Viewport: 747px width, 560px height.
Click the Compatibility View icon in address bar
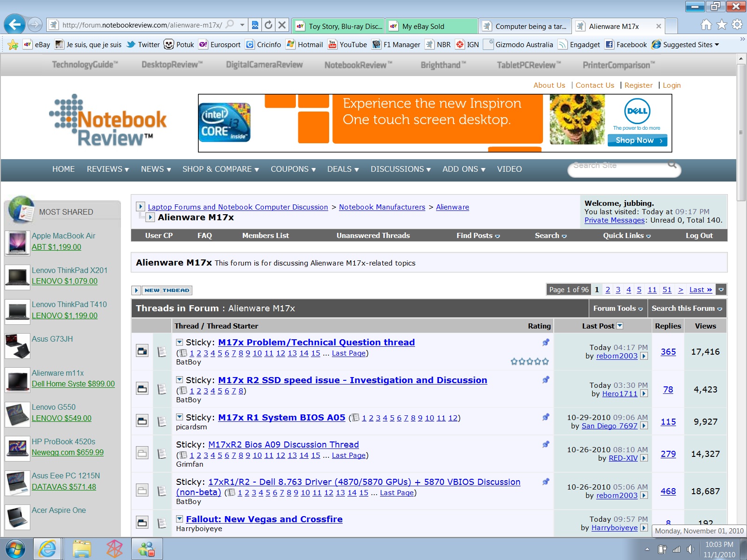255,25
